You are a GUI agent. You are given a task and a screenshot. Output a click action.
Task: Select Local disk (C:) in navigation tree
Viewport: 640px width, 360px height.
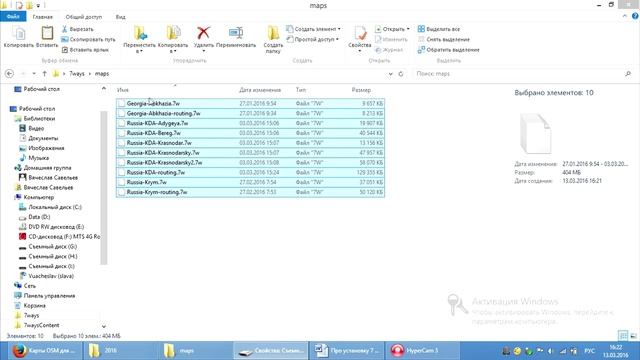coord(51,207)
